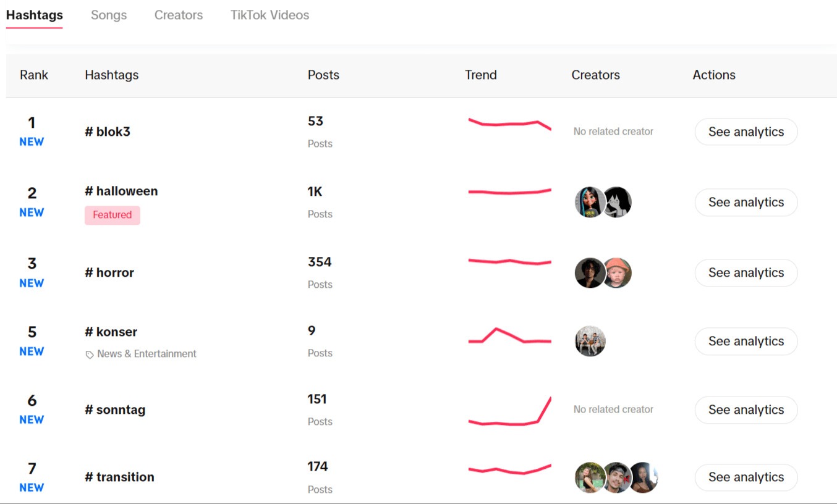Viewport: 837px width, 504px height.
Task: Click the News & Entertainment tag icon
Action: tap(90, 355)
